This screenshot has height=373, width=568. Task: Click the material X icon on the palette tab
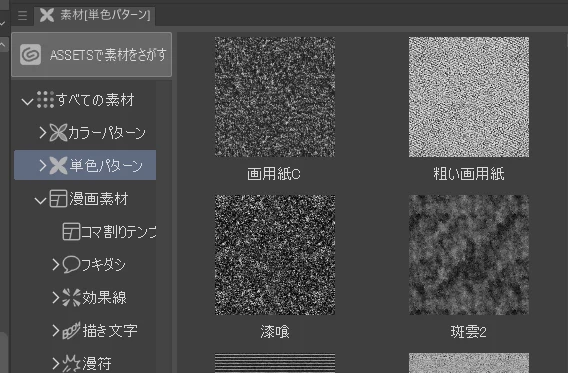47,15
